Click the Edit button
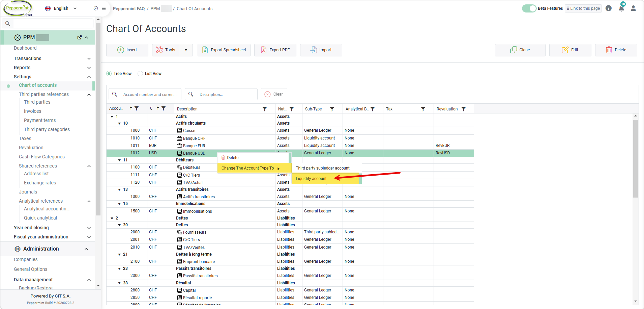Screen dimensions: 644x309 click(570, 50)
